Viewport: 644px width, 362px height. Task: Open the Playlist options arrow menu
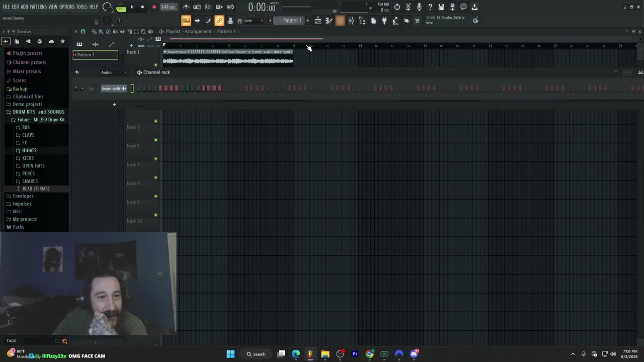click(x=76, y=31)
